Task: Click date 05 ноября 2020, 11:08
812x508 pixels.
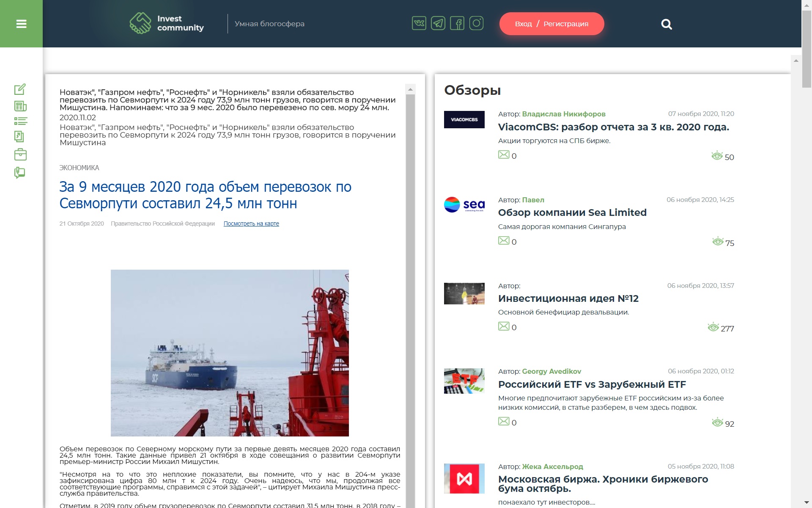Action: [701, 467]
